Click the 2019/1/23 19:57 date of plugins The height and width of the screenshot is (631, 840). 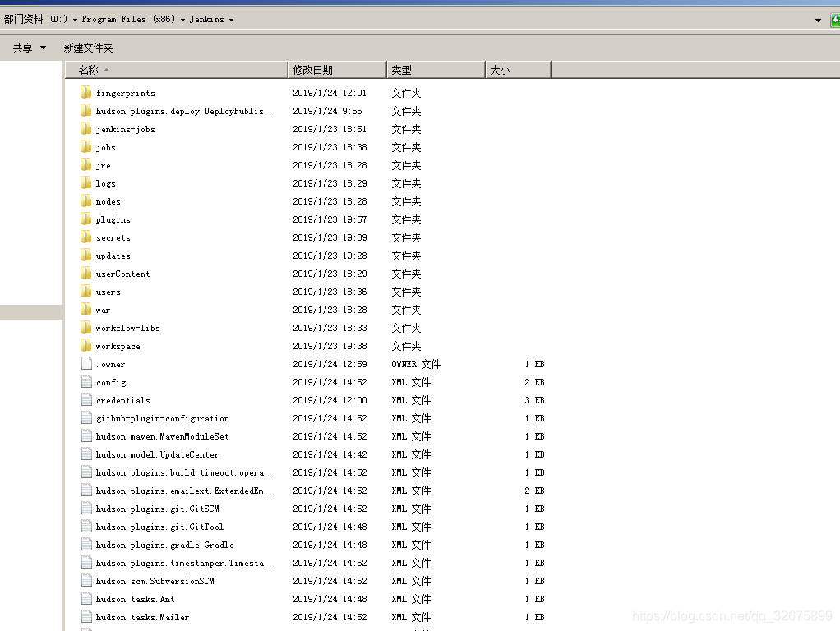(330, 219)
